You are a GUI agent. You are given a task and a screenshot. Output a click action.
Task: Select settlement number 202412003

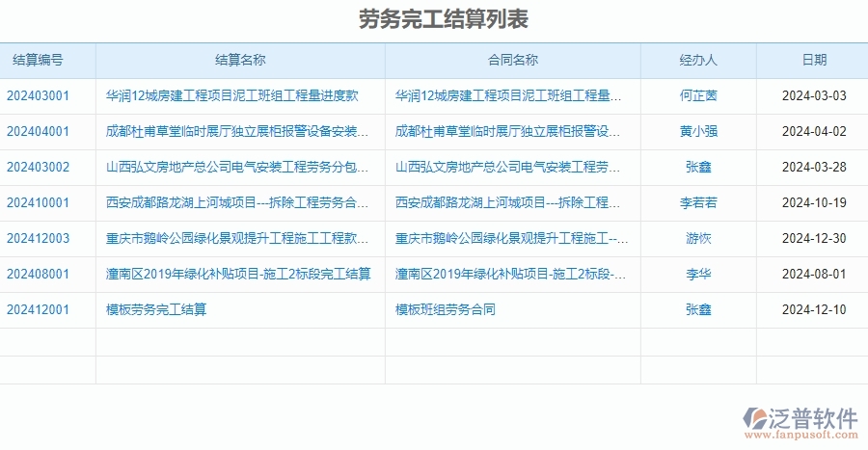pyautogui.click(x=39, y=239)
